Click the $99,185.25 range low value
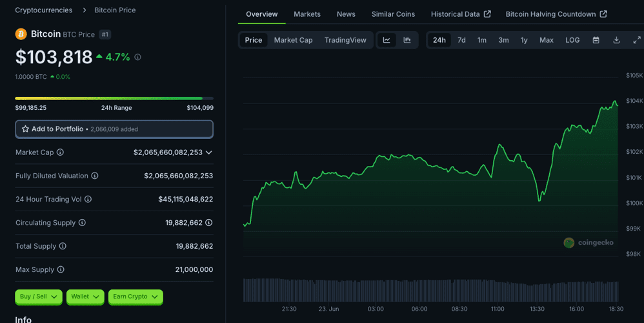The width and height of the screenshot is (644, 323). 31,108
